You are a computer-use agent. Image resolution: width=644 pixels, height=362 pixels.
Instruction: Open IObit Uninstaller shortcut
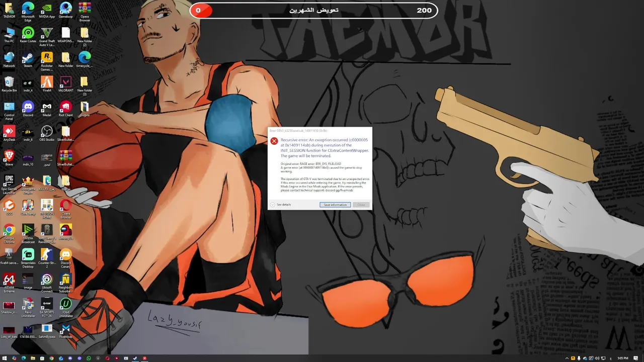pyautogui.click(x=66, y=307)
